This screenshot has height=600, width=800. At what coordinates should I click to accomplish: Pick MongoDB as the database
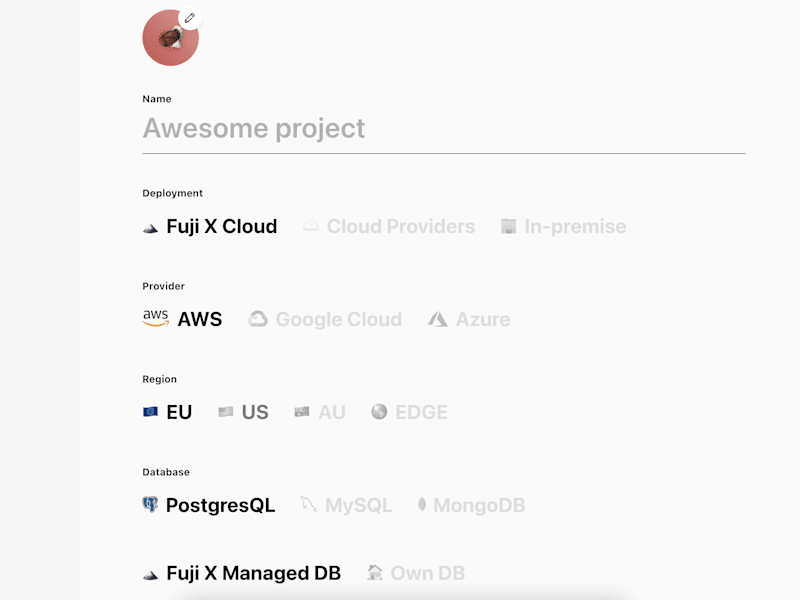click(x=471, y=505)
